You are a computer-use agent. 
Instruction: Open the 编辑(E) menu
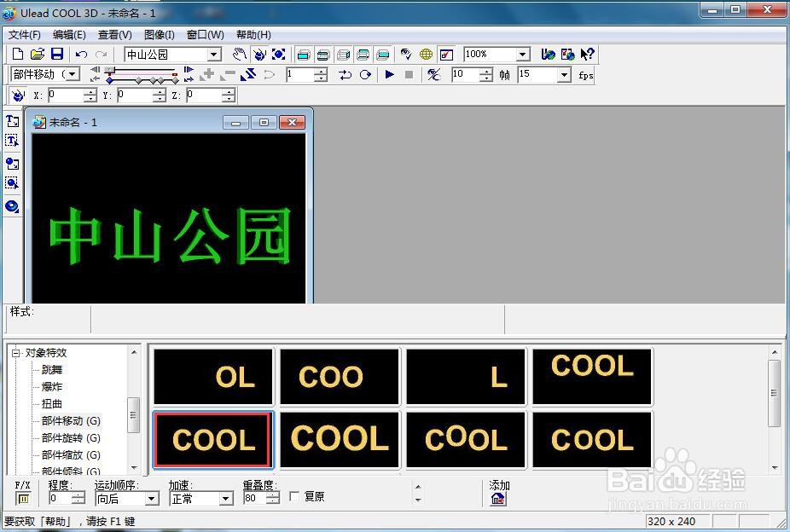[x=69, y=35]
